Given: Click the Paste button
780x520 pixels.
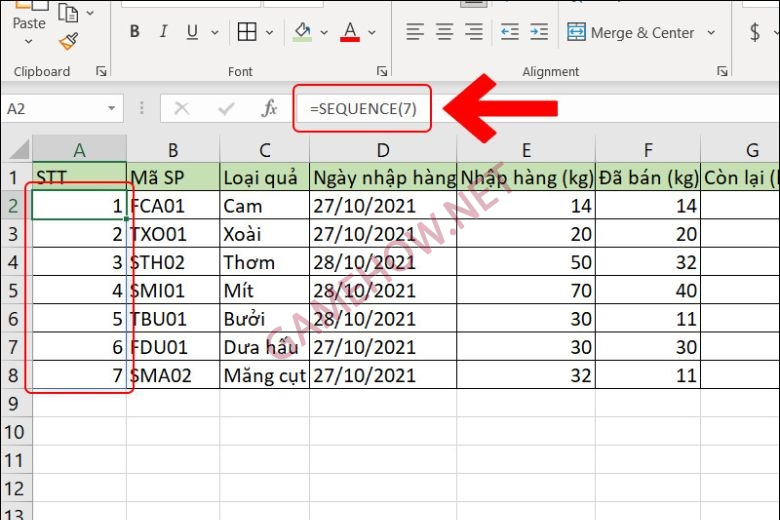Looking at the screenshot, I should click(29, 15).
